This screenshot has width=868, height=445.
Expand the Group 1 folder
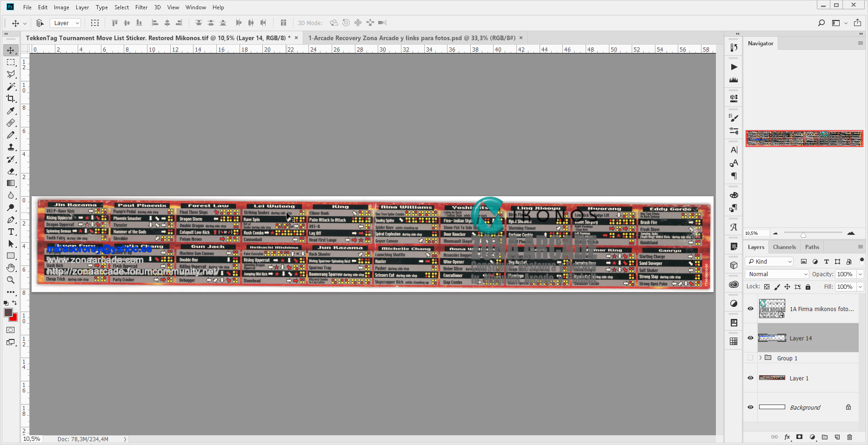click(x=761, y=358)
